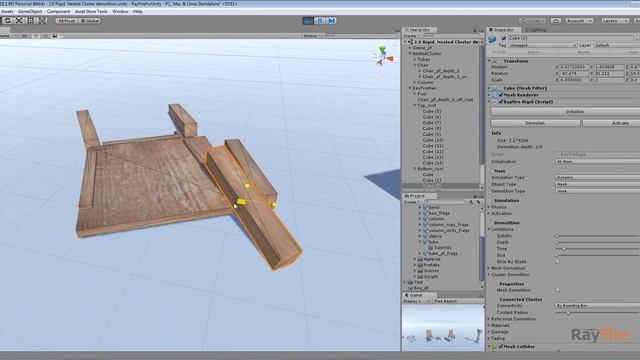The width and height of the screenshot is (640, 360).
Task: Click the Scripts folder icon
Action: tap(420, 276)
